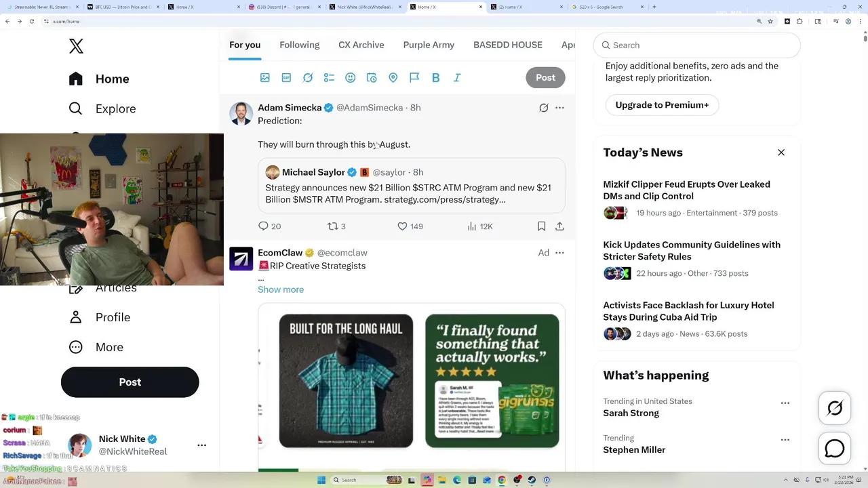The image size is (868, 488).
Task: Bookmark Adam Simecka's post
Action: tap(541, 226)
